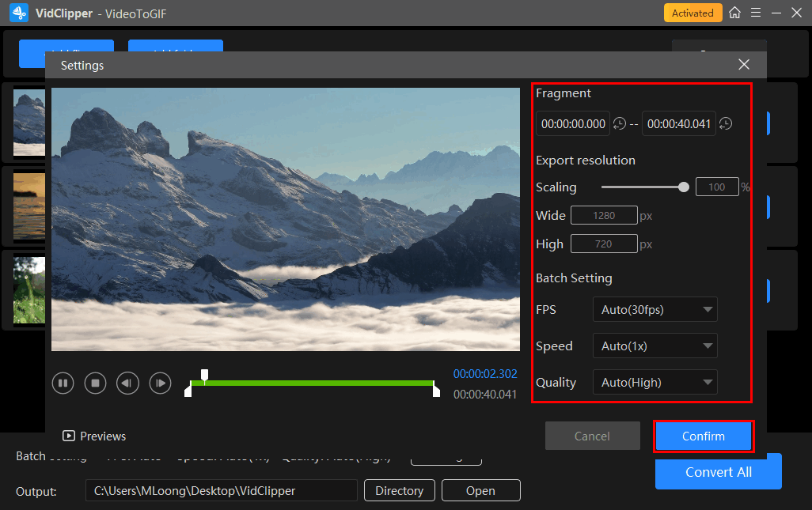
Task: Open the hamburger menu in title bar
Action: pos(756,13)
